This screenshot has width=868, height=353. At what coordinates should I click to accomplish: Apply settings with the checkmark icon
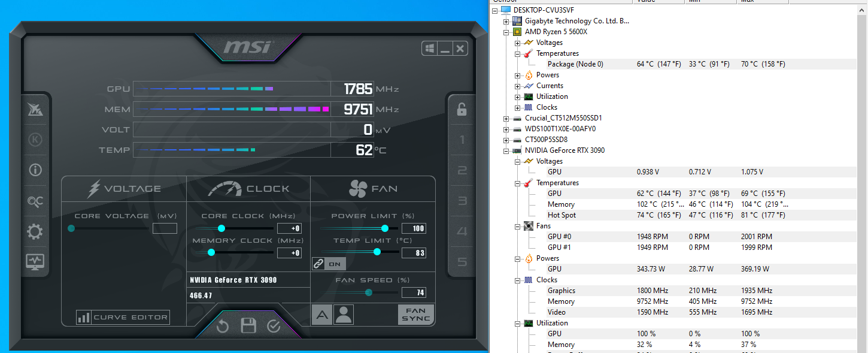[274, 326]
